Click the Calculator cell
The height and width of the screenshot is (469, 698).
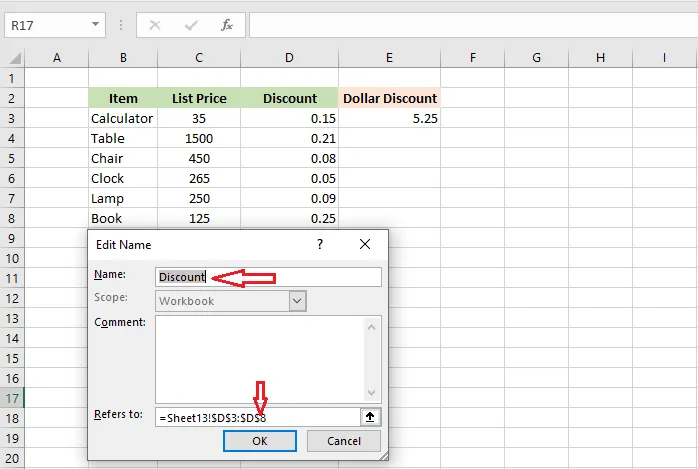[123, 118]
